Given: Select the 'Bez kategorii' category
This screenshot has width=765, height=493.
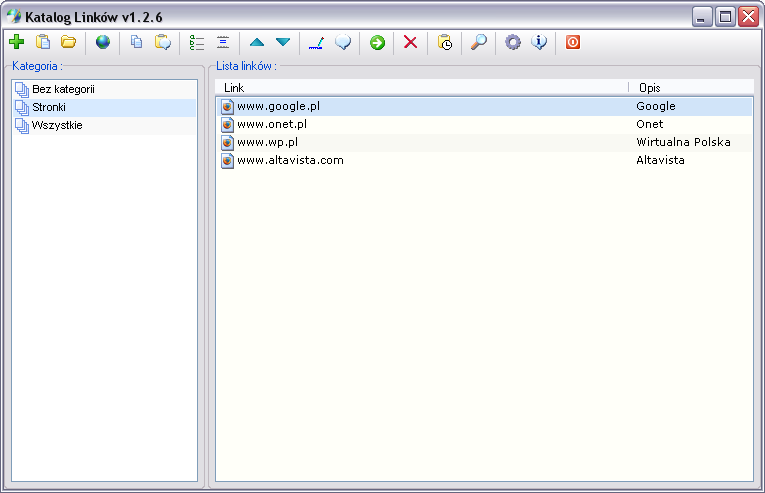Looking at the screenshot, I should [63, 90].
